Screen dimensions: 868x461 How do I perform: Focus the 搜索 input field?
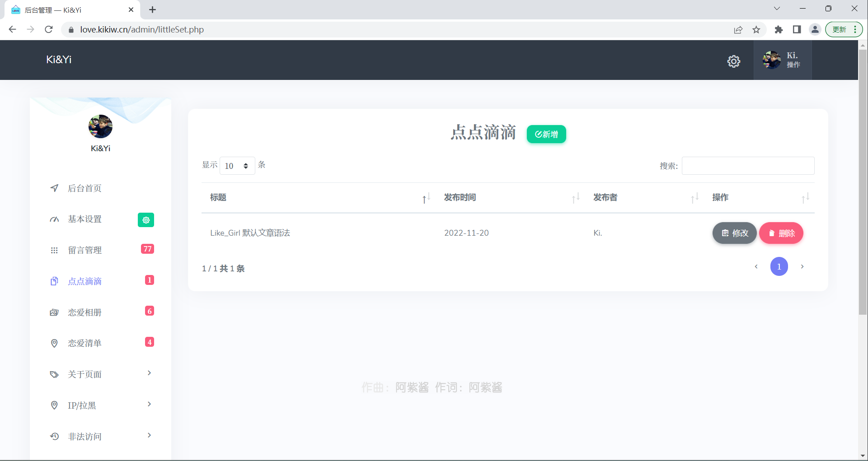pyautogui.click(x=748, y=166)
